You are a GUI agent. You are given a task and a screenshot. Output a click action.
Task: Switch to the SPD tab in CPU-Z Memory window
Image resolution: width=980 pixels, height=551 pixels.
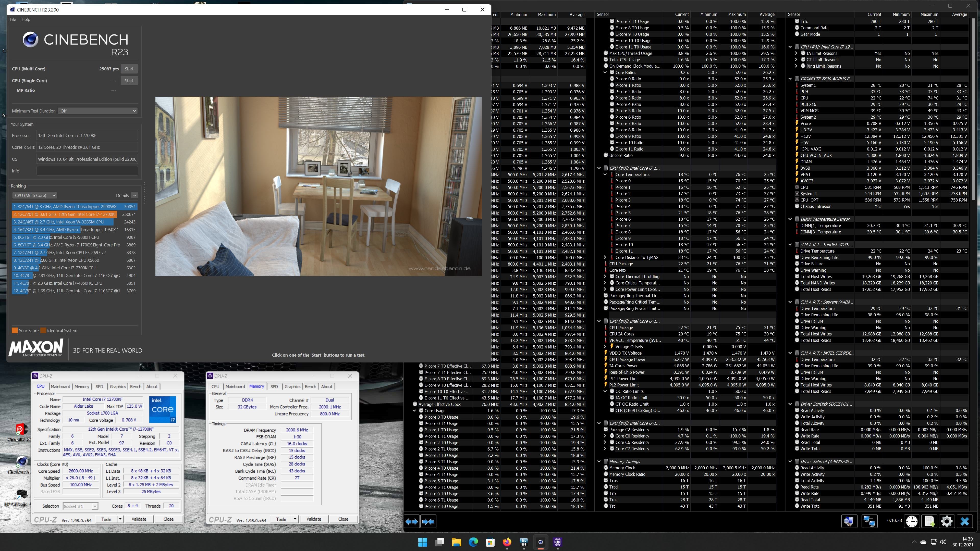[274, 386]
